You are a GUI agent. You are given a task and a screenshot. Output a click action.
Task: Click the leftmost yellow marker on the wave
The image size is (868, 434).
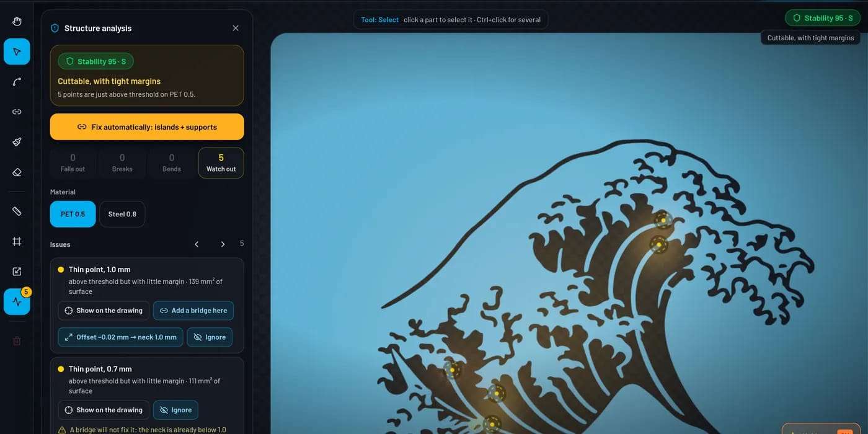(453, 370)
